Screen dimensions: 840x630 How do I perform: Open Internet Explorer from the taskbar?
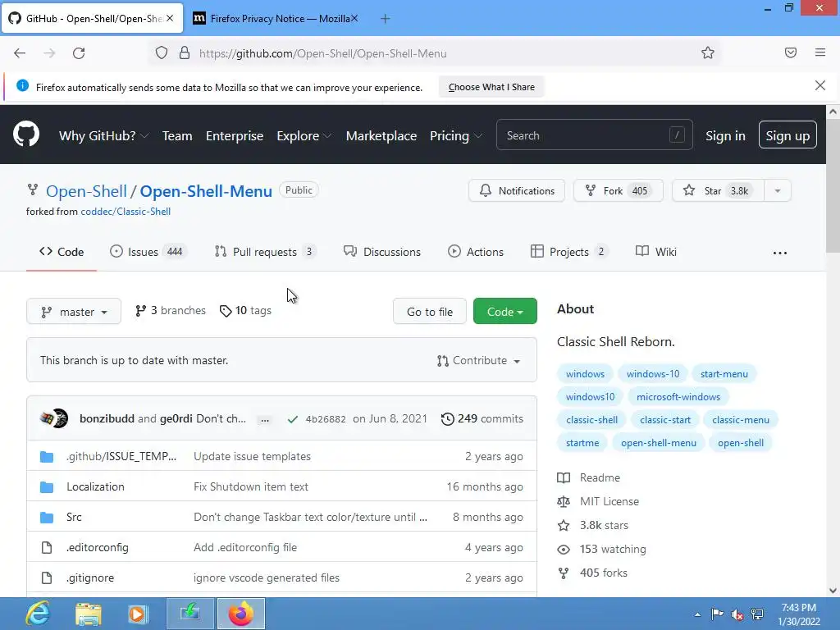pyautogui.click(x=38, y=614)
